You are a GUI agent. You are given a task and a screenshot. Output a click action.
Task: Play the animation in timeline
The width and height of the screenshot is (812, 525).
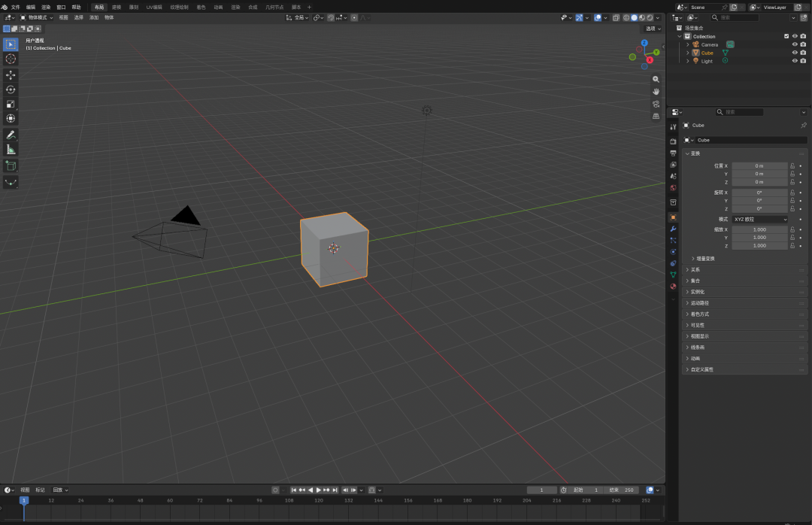(319, 490)
